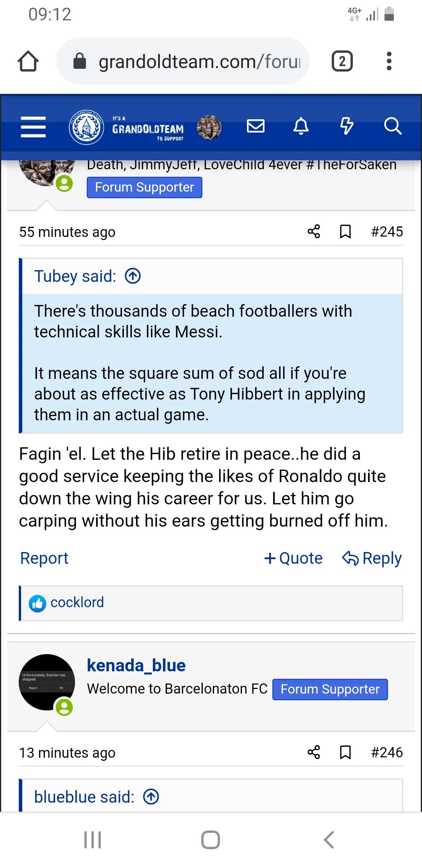Go to browser home page
Image resolution: width=422 pixels, height=868 pixels.
(x=28, y=61)
